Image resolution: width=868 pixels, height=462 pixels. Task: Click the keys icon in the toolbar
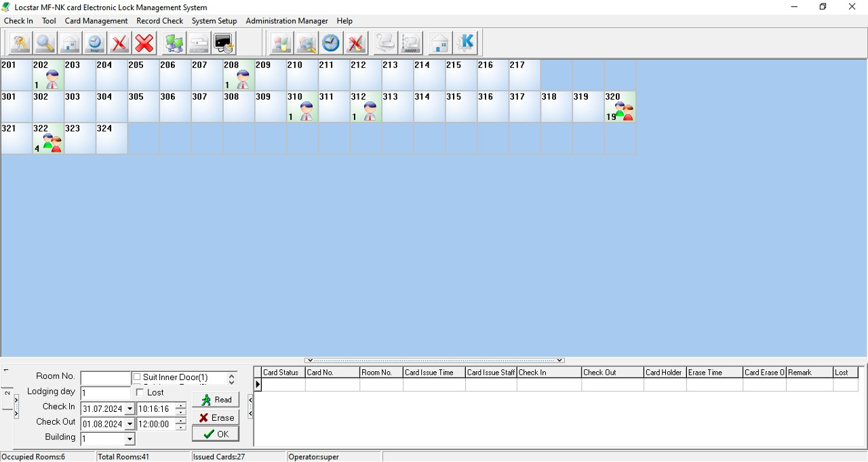20,43
